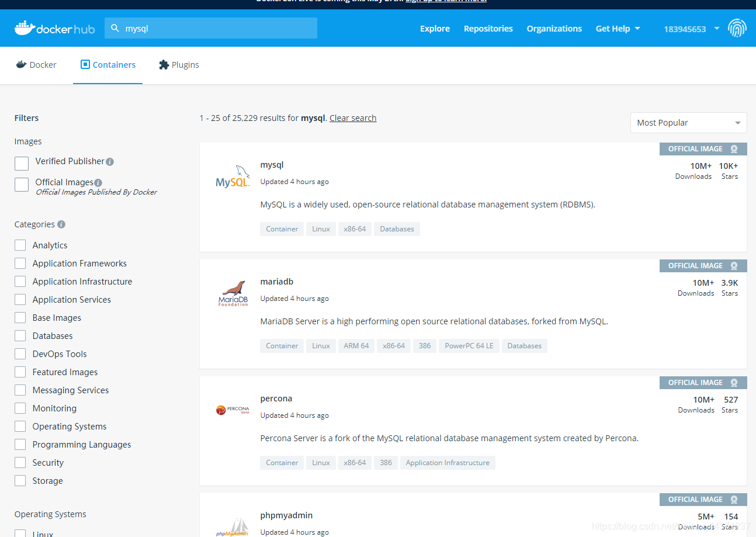Open the percona repository title
This screenshot has height=537, width=756.
click(276, 399)
